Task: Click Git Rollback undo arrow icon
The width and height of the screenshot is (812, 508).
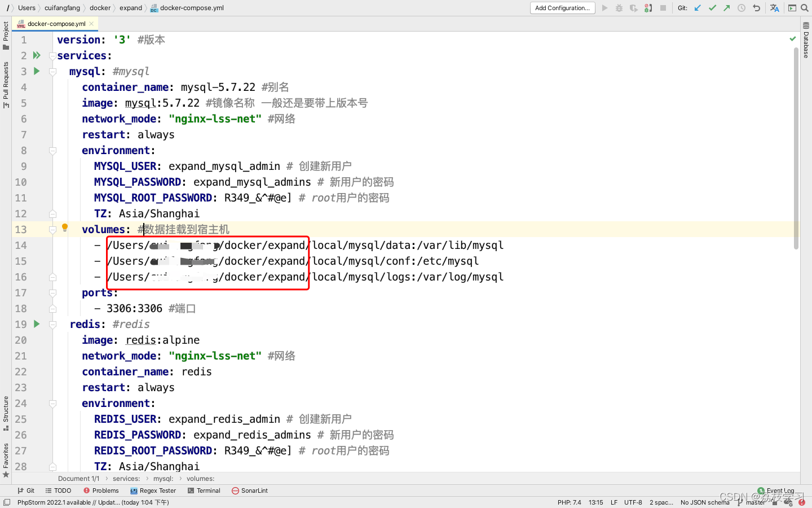Action: click(756, 8)
